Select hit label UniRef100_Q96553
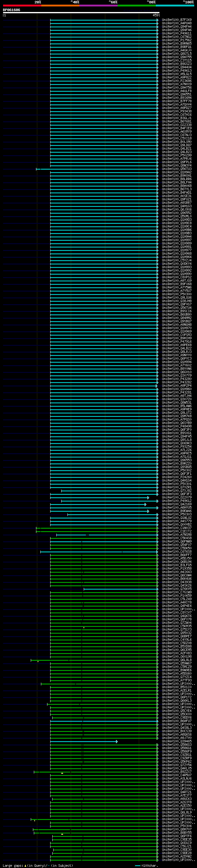 pyautogui.click(x=177, y=460)
